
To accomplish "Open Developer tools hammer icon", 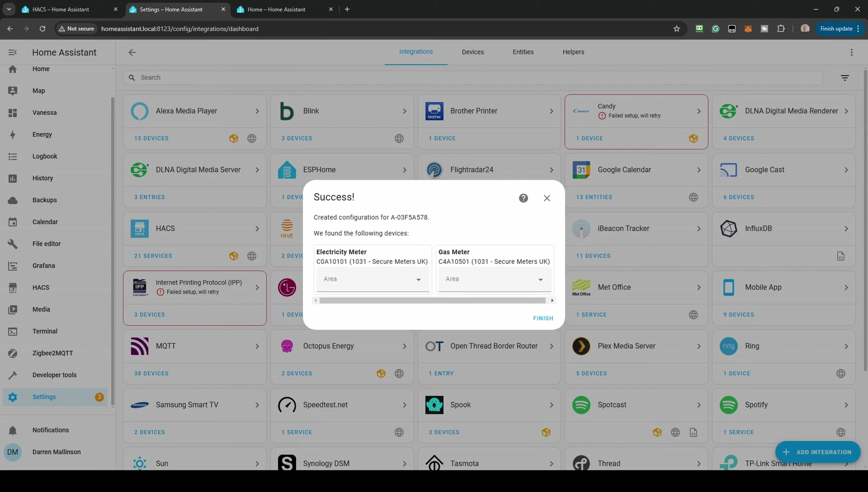I will point(12,375).
